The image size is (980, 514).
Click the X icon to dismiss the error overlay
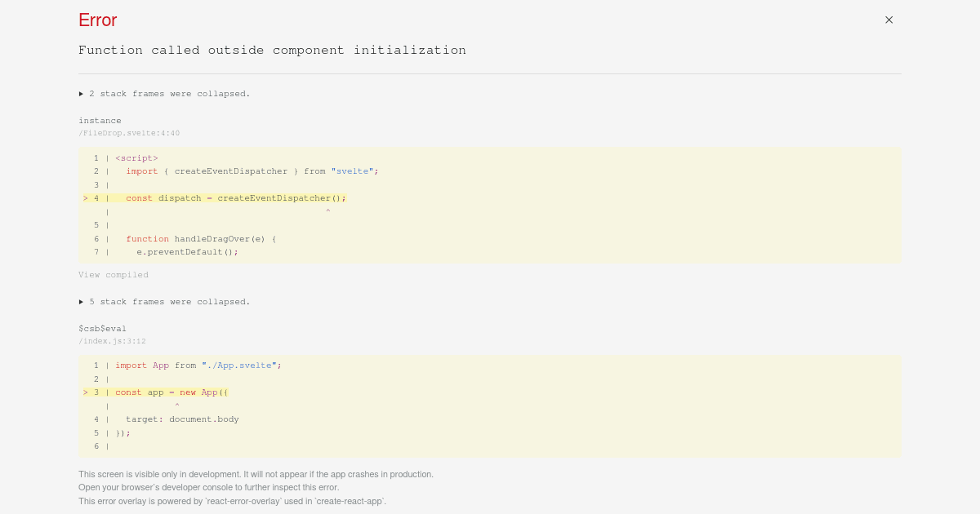(x=889, y=20)
